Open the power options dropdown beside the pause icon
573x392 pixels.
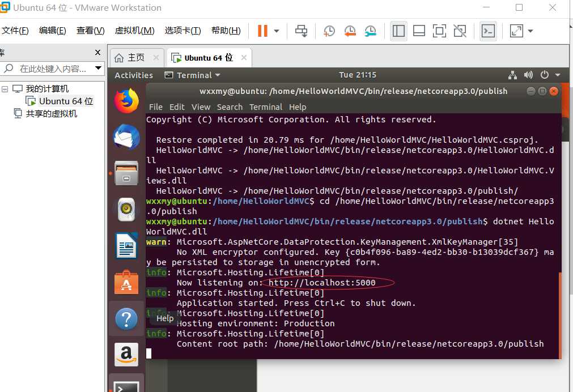[277, 31]
